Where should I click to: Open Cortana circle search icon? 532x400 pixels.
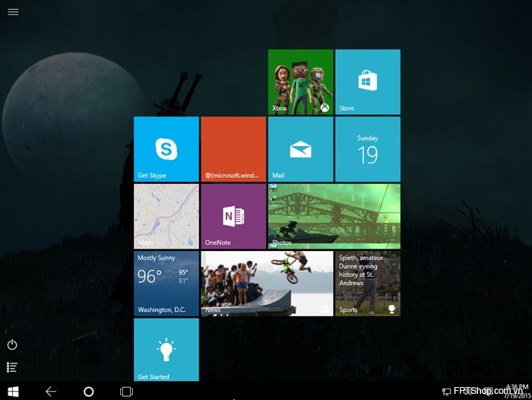89,392
